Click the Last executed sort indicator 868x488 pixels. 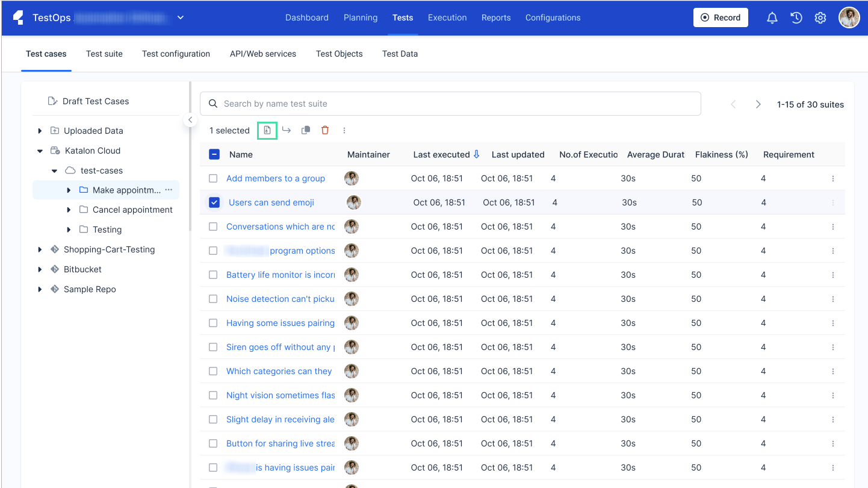(x=477, y=154)
